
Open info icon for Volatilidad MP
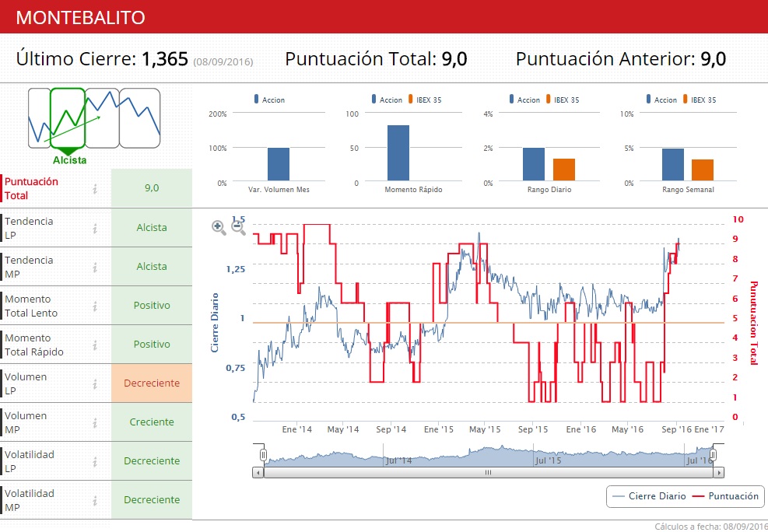[x=95, y=501]
